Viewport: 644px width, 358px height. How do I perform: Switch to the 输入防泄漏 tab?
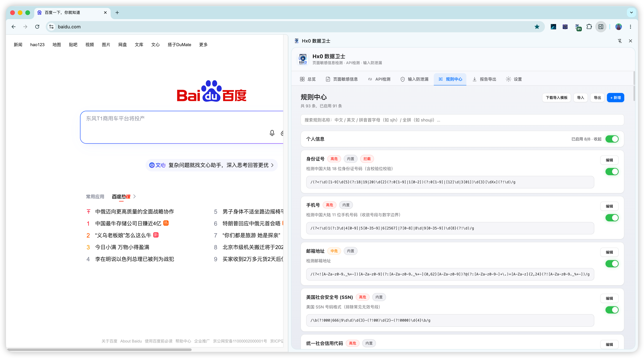415,79
